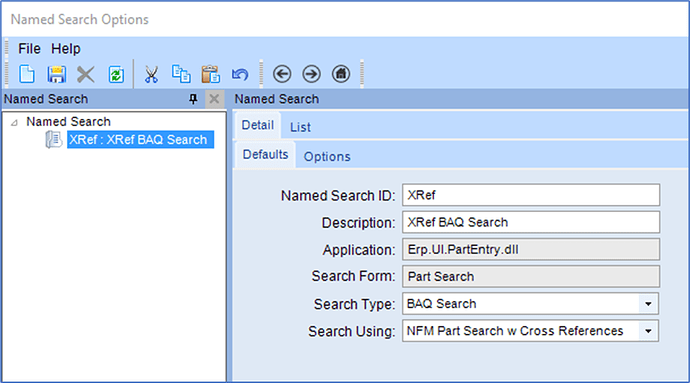Image resolution: width=690 pixels, height=383 pixels.
Task: Delete record using the X toolbar icon
Action: click(x=86, y=74)
